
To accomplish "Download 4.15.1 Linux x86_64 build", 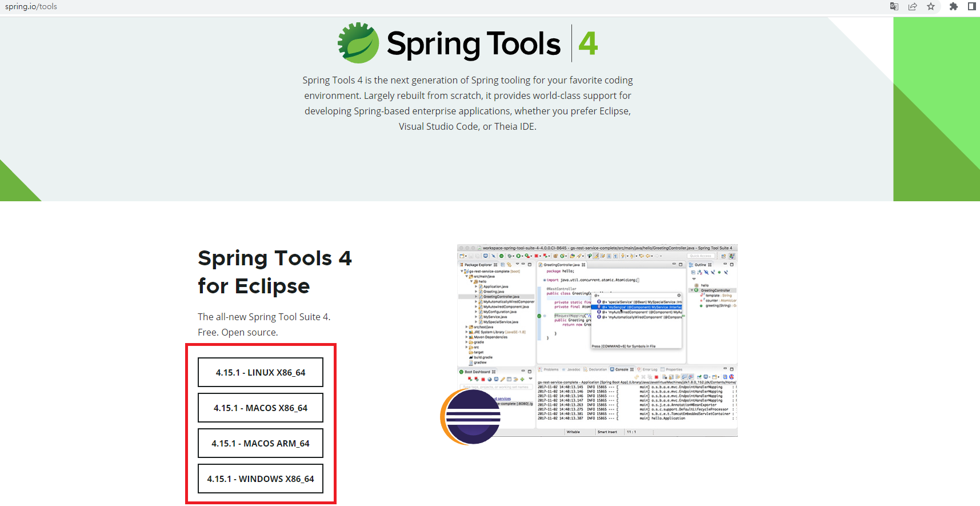I will (x=261, y=372).
